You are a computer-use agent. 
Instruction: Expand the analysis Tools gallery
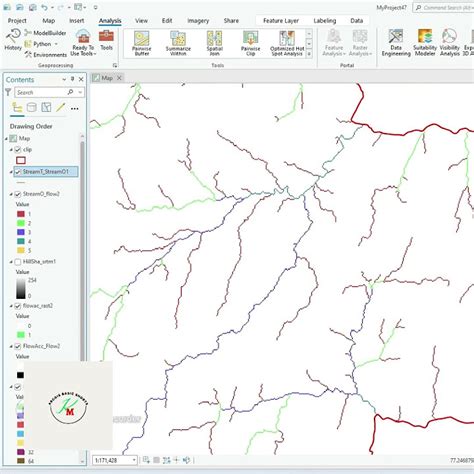point(309,53)
